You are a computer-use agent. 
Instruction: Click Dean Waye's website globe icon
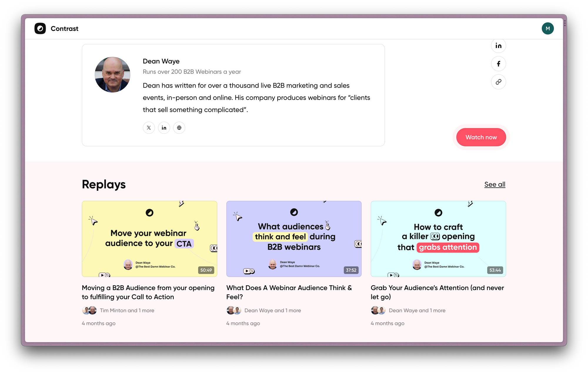click(179, 128)
